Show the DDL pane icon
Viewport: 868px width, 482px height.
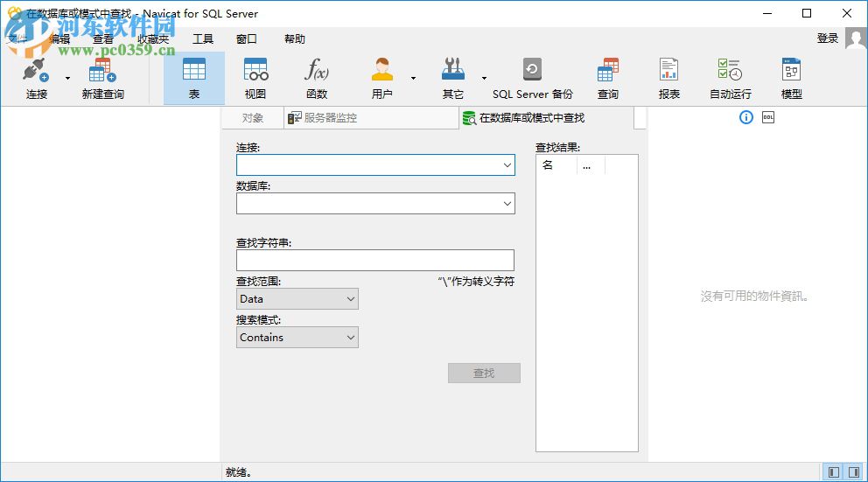click(x=768, y=117)
